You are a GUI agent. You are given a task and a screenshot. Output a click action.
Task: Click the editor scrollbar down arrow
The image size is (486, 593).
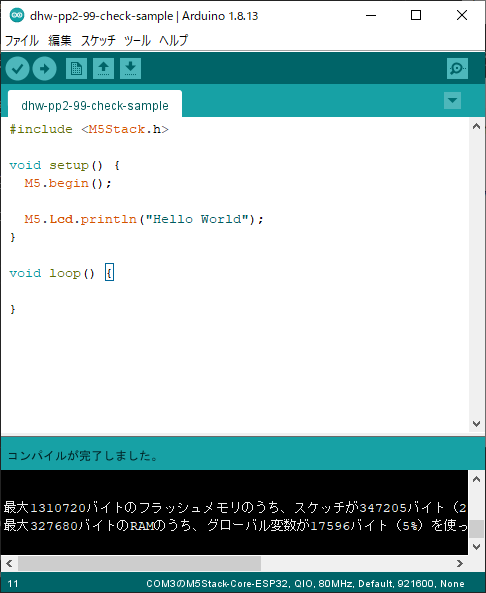click(x=477, y=424)
